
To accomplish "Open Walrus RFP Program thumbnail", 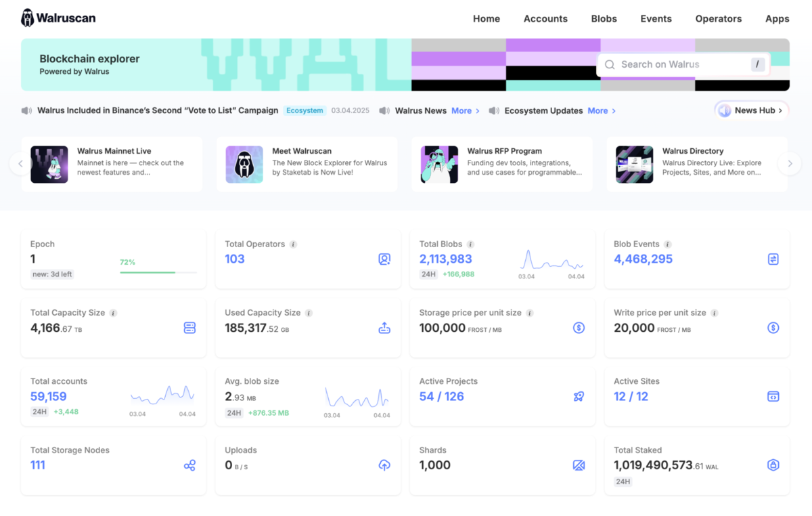I will coord(439,165).
